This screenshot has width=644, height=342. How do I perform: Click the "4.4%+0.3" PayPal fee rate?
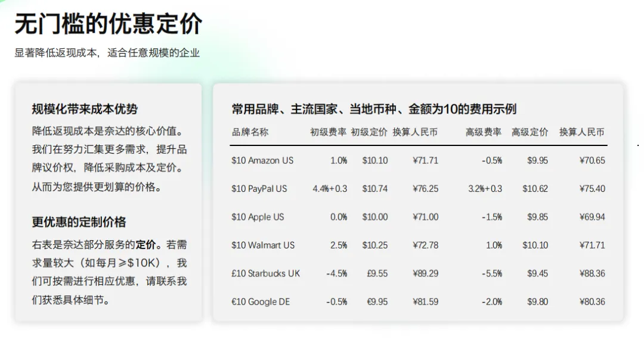(x=330, y=189)
